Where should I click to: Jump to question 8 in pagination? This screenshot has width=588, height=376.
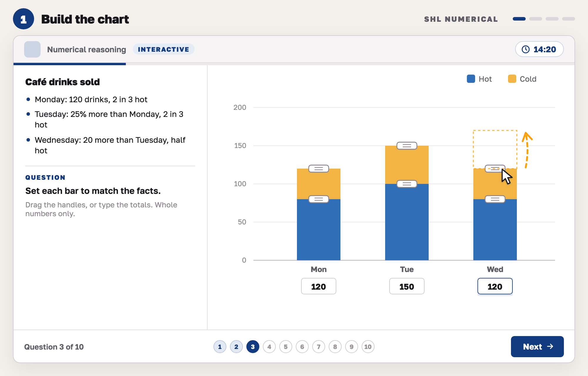click(335, 347)
